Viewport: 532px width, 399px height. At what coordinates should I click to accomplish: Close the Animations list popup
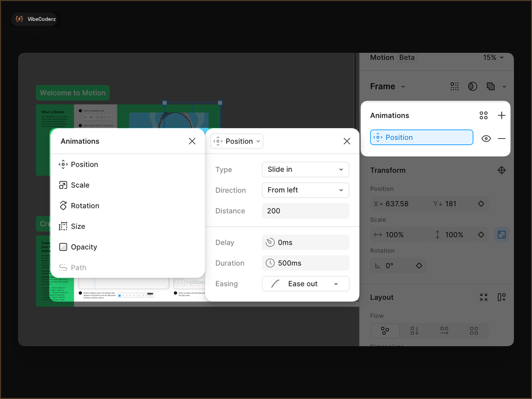point(192,141)
